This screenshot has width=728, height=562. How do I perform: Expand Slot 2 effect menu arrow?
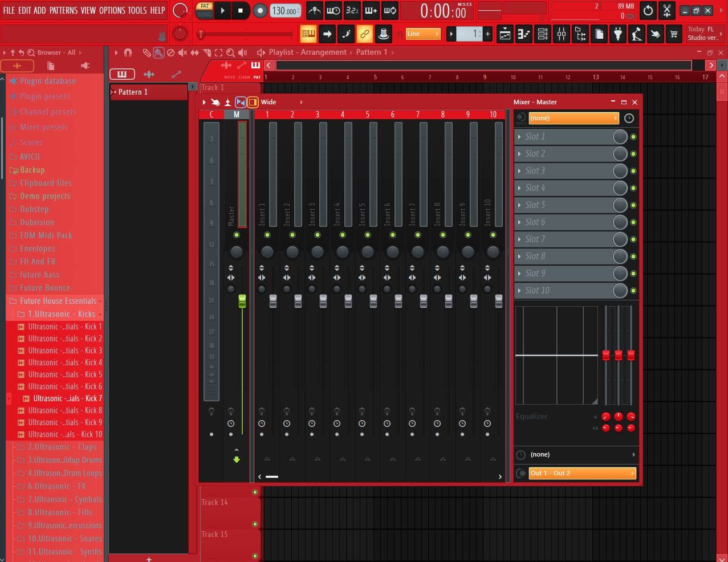519,154
